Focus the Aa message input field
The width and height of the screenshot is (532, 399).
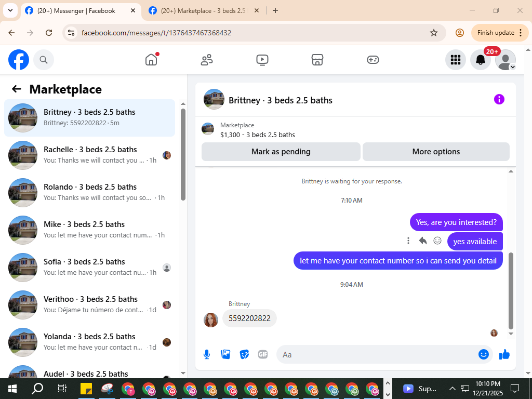377,354
